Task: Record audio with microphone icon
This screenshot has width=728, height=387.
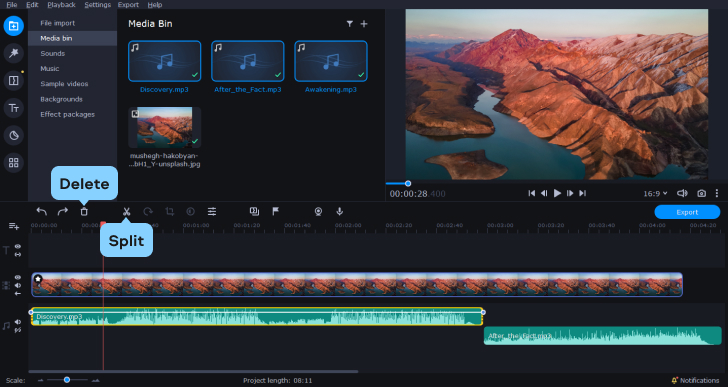Action: coord(339,212)
